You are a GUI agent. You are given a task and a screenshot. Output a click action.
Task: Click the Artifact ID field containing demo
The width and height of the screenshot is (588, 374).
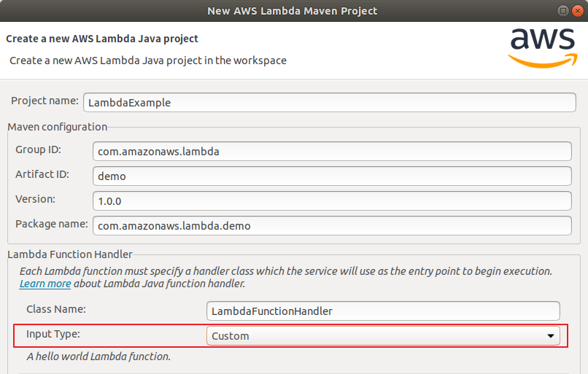[332, 176]
